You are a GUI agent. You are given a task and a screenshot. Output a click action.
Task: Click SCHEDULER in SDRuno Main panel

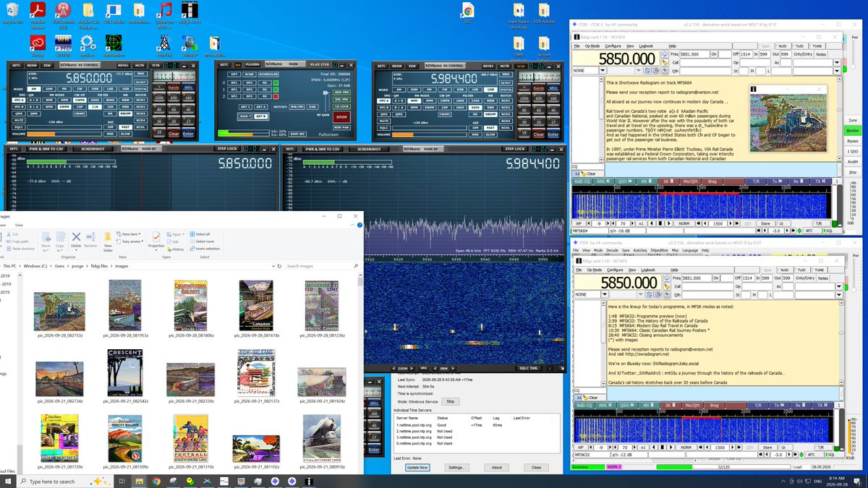(x=268, y=74)
